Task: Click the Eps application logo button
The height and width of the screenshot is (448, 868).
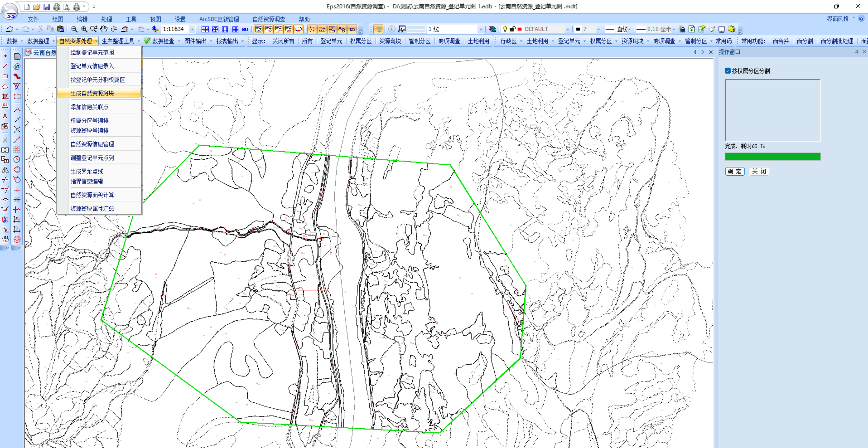Action: (x=10, y=11)
